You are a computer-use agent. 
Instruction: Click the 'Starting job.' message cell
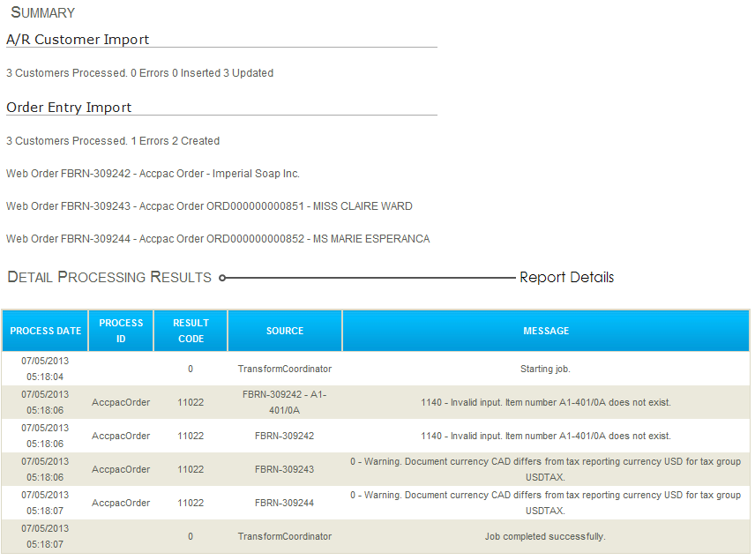(x=545, y=369)
